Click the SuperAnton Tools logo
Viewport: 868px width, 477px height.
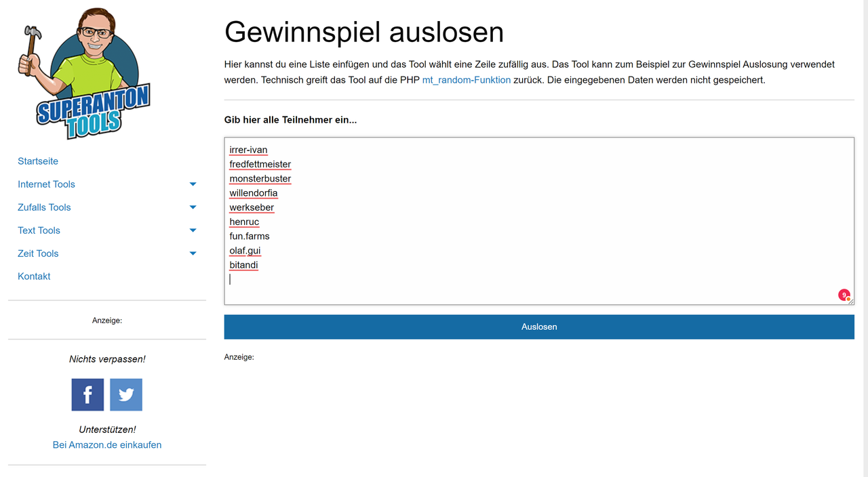point(83,73)
